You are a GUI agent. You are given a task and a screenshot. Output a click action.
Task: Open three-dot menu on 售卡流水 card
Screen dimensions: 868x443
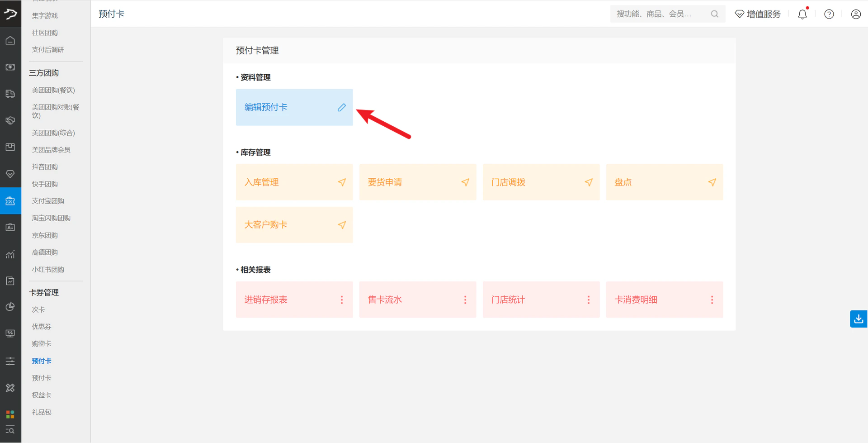click(465, 300)
